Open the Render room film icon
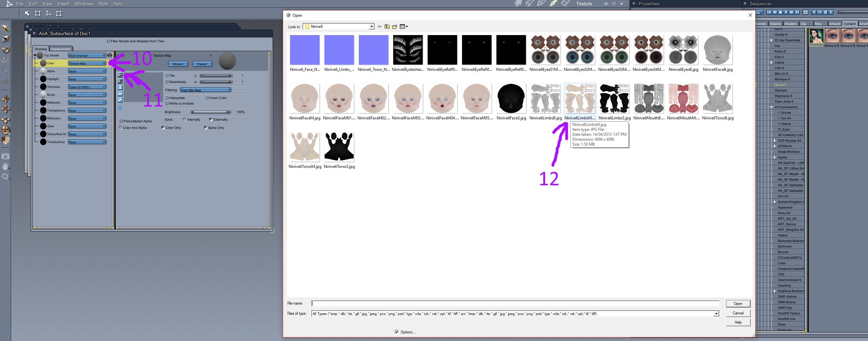This screenshot has width=868, height=341. (566, 4)
